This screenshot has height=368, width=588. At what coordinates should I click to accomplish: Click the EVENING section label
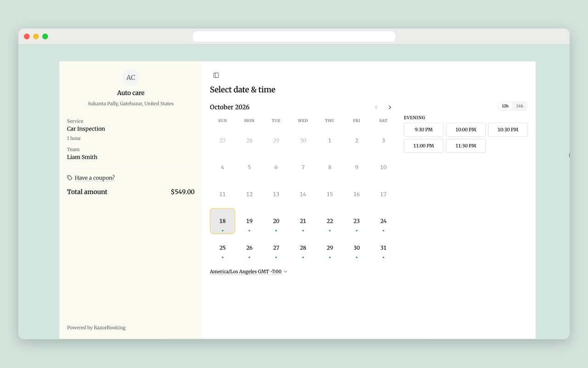click(414, 118)
